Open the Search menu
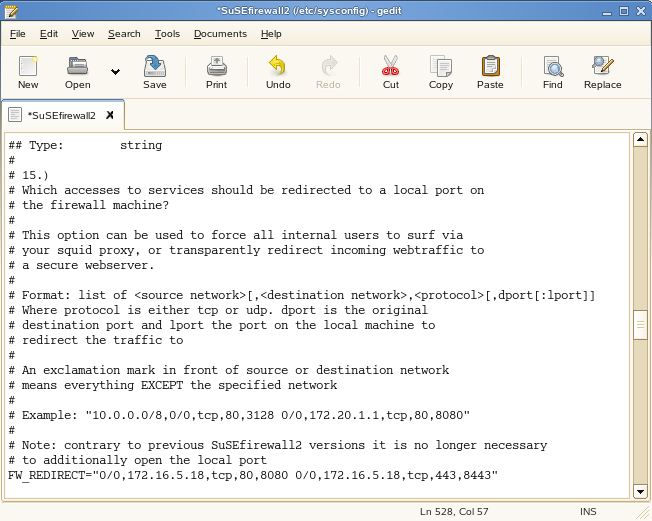Image resolution: width=652 pixels, height=521 pixels. [x=124, y=34]
